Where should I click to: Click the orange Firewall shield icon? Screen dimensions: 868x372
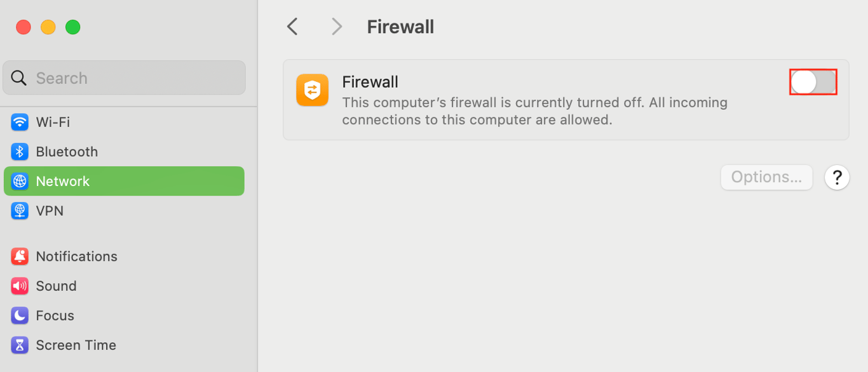tap(312, 91)
